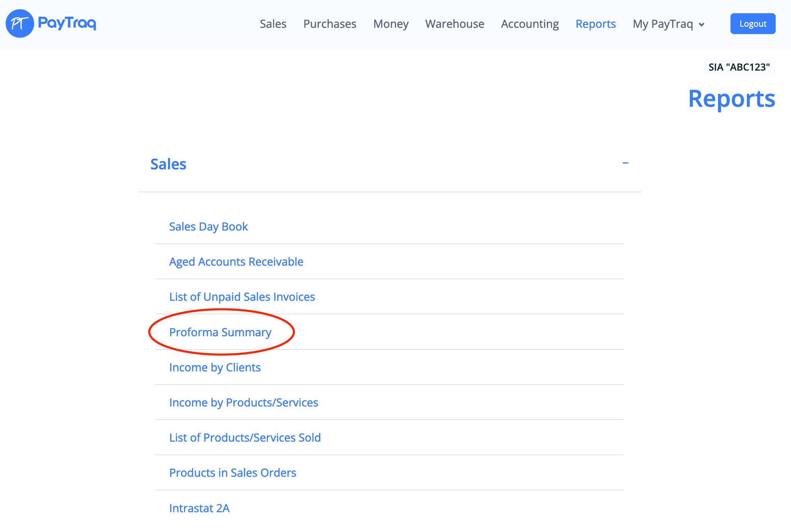Open the Proforma Summary report
The width and height of the screenshot is (791, 532).
pyautogui.click(x=220, y=332)
